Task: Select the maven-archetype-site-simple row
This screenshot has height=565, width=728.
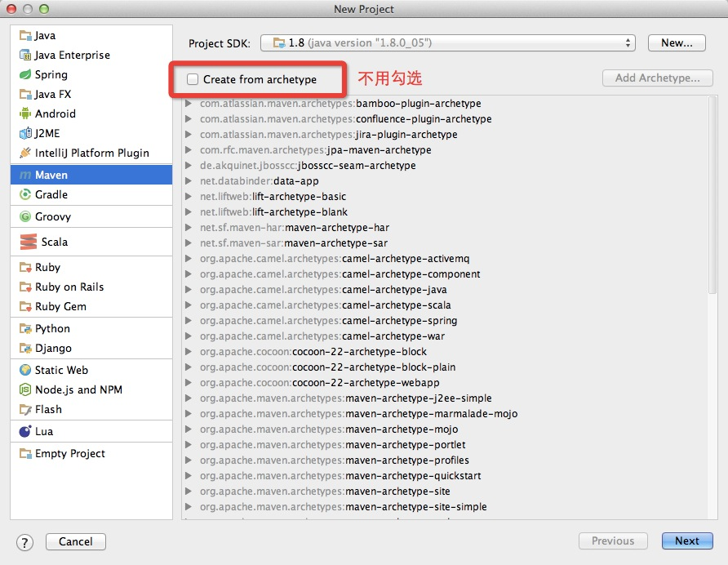Action: pos(446,506)
